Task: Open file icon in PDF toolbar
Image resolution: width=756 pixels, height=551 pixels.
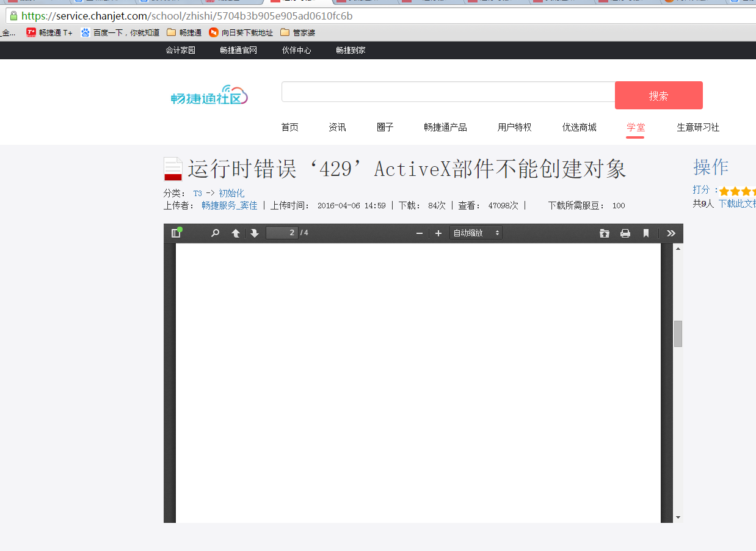Action: coord(605,233)
